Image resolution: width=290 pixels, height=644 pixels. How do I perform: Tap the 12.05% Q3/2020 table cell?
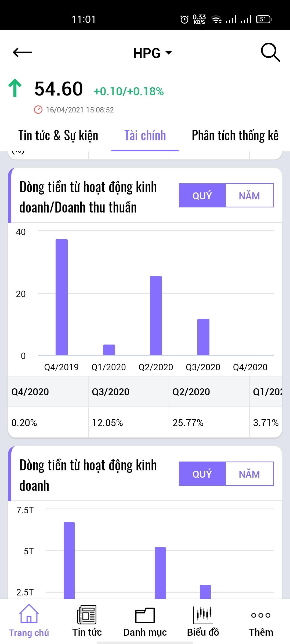[107, 423]
